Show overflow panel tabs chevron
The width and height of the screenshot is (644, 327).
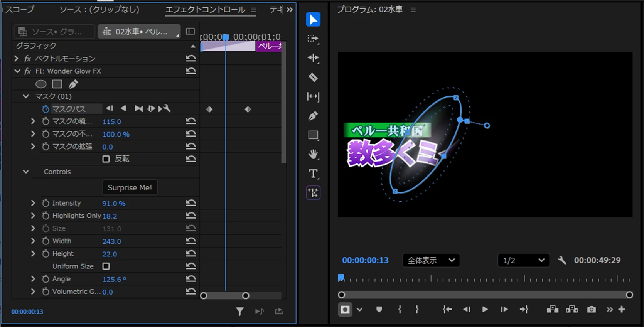[x=290, y=10]
